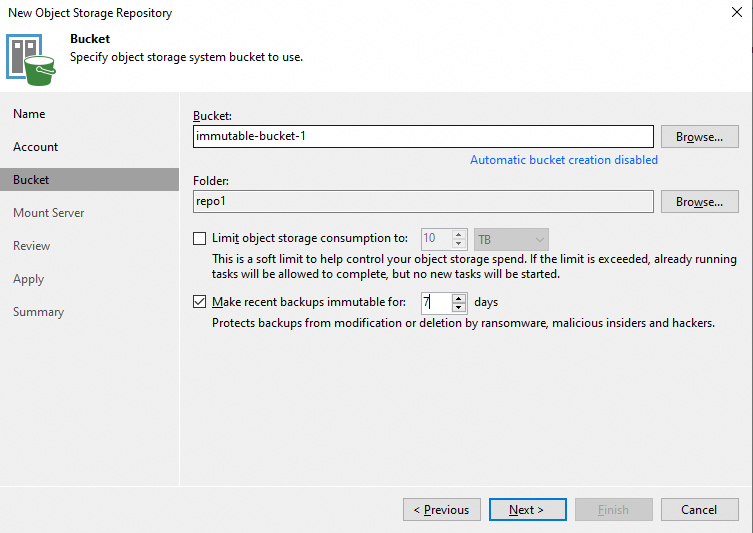Select the Apply step in sidebar
The width and height of the screenshot is (753, 533).
pos(29,279)
